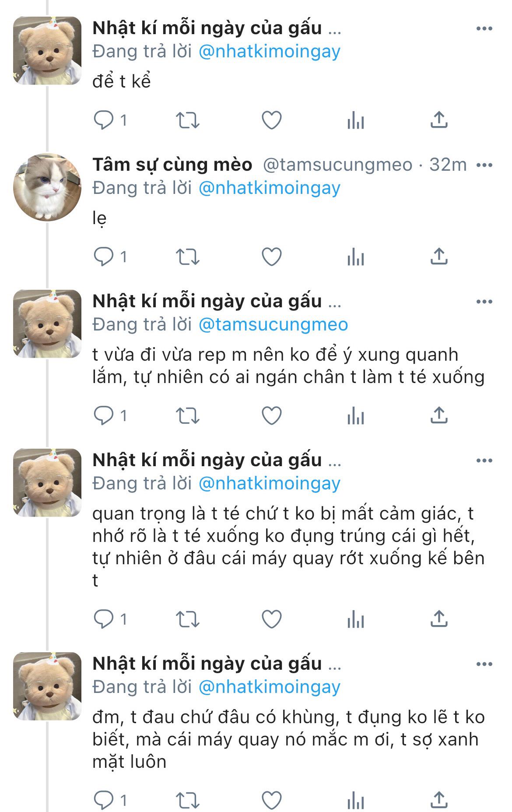Open more options on Tâm sự cùng mèo's tweet

(484, 165)
